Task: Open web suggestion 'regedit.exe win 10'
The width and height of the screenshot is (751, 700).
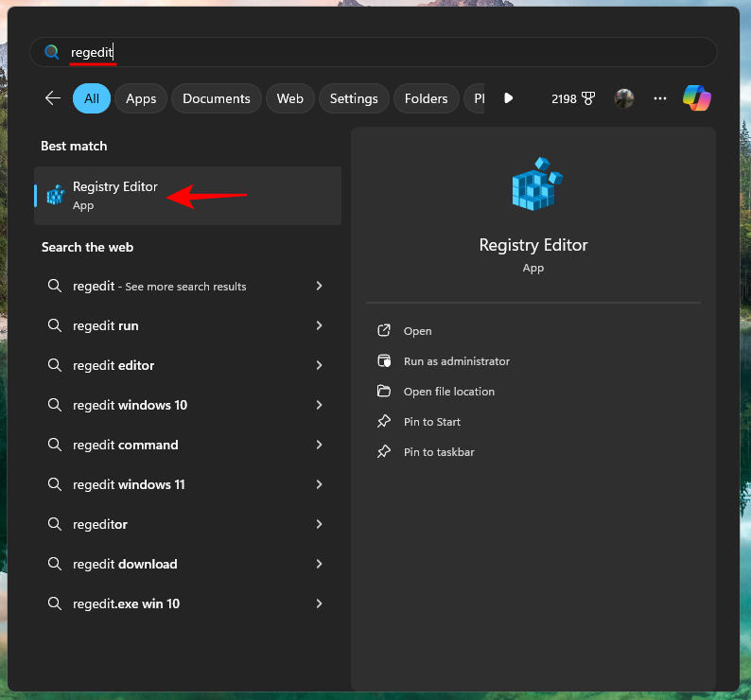Action: [187, 604]
